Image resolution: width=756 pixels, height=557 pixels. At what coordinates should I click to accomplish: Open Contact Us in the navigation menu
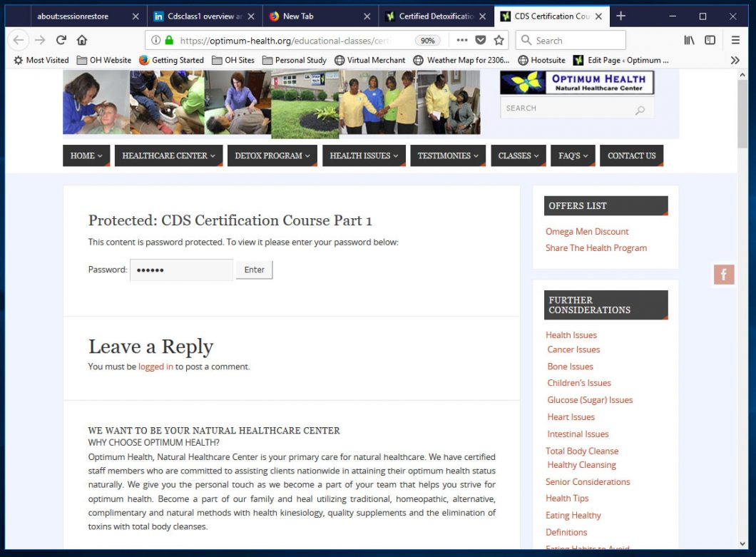[x=631, y=155]
